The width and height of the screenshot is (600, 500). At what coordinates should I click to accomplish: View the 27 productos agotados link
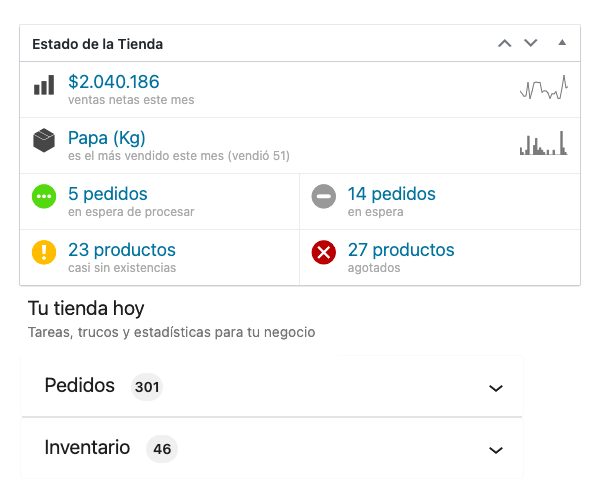coord(401,250)
